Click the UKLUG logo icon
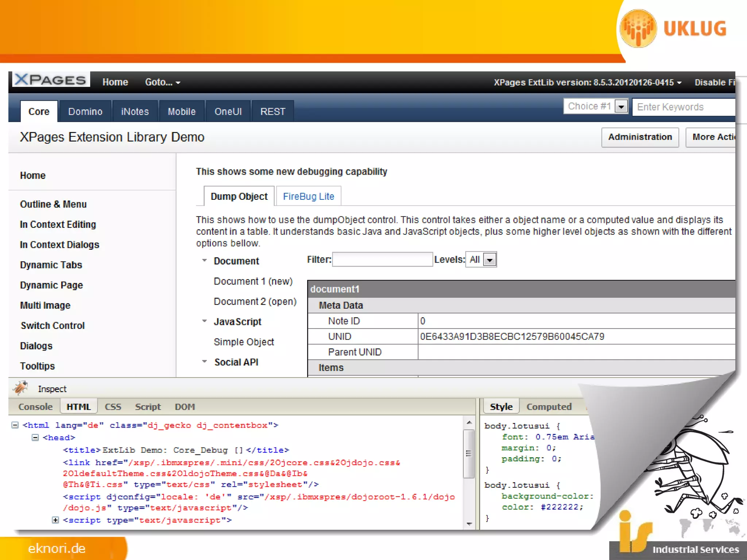Image resolution: width=747 pixels, height=560 pixels. click(x=638, y=29)
